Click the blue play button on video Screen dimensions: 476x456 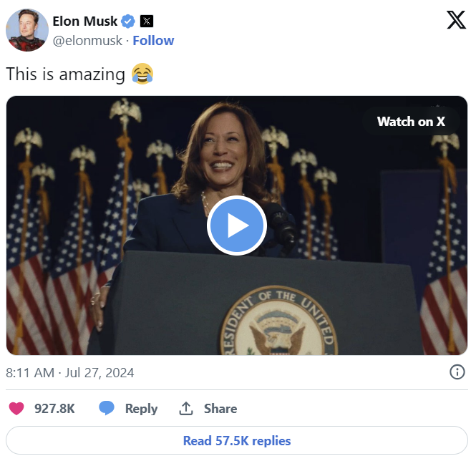click(x=237, y=226)
